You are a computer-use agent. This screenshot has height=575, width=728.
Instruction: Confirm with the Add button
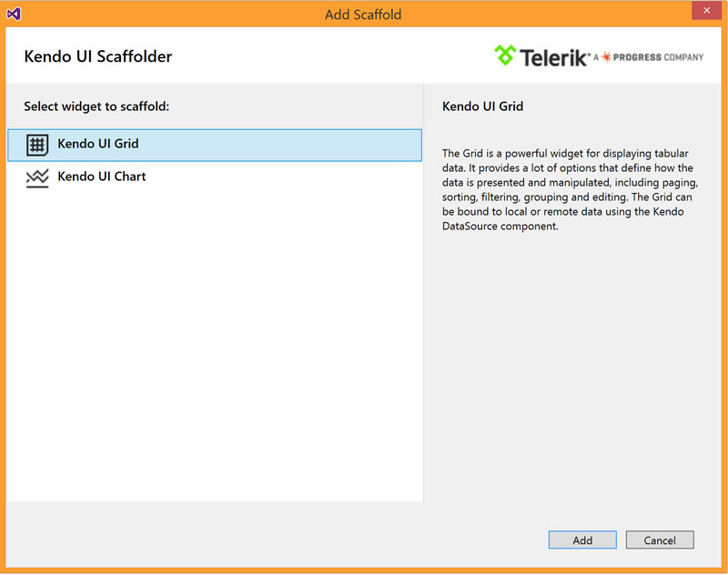point(582,540)
